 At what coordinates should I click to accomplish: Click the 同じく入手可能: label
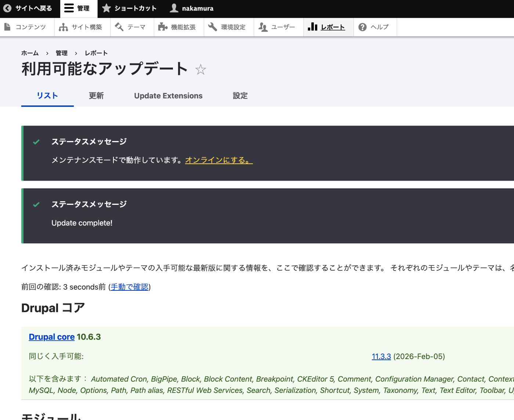point(56,356)
